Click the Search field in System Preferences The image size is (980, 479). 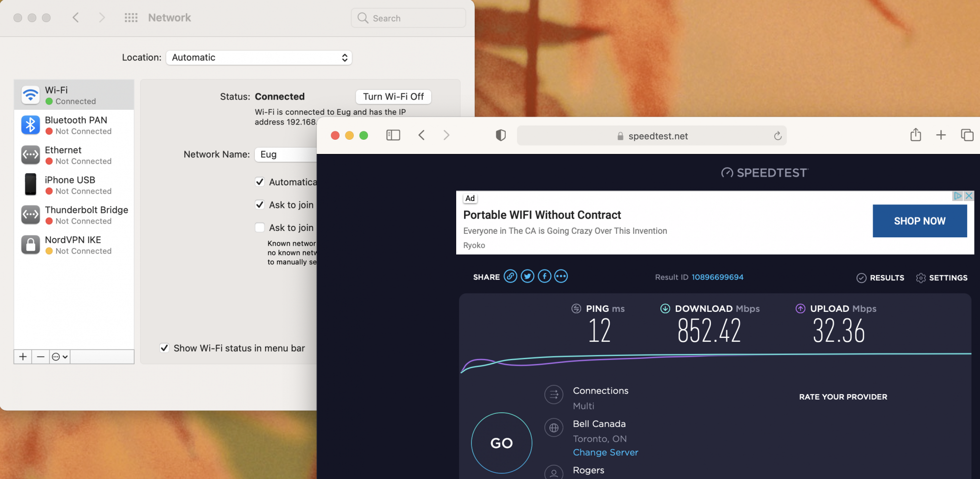point(408,18)
